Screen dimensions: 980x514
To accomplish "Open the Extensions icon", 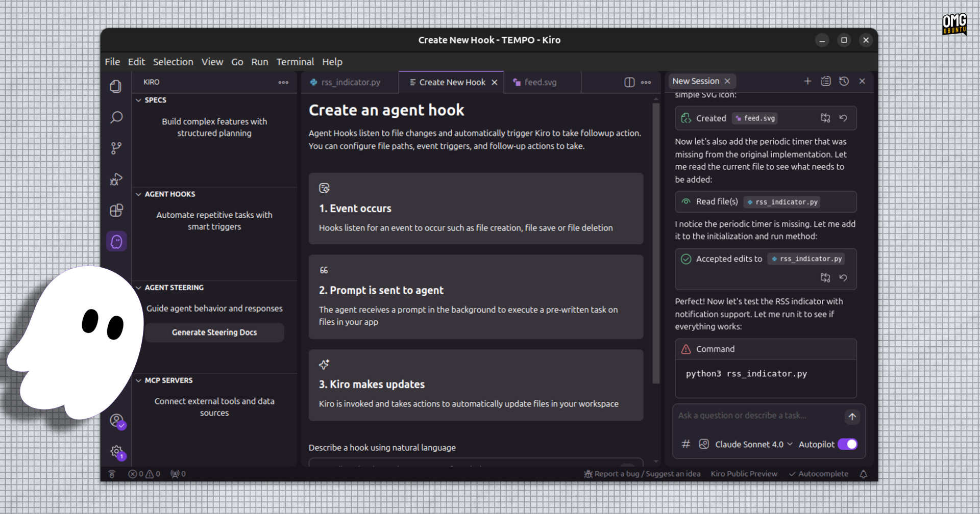I will (116, 210).
